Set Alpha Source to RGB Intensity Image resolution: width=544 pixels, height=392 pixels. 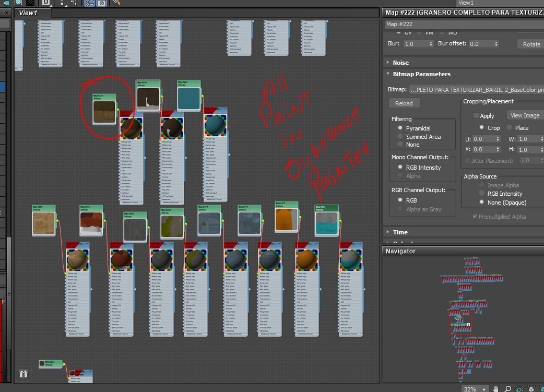[x=481, y=194]
